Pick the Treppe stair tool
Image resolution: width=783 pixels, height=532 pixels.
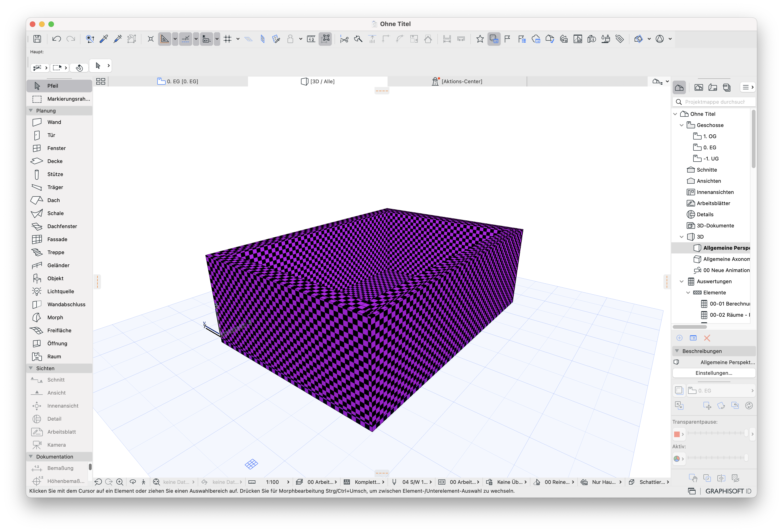click(x=59, y=253)
